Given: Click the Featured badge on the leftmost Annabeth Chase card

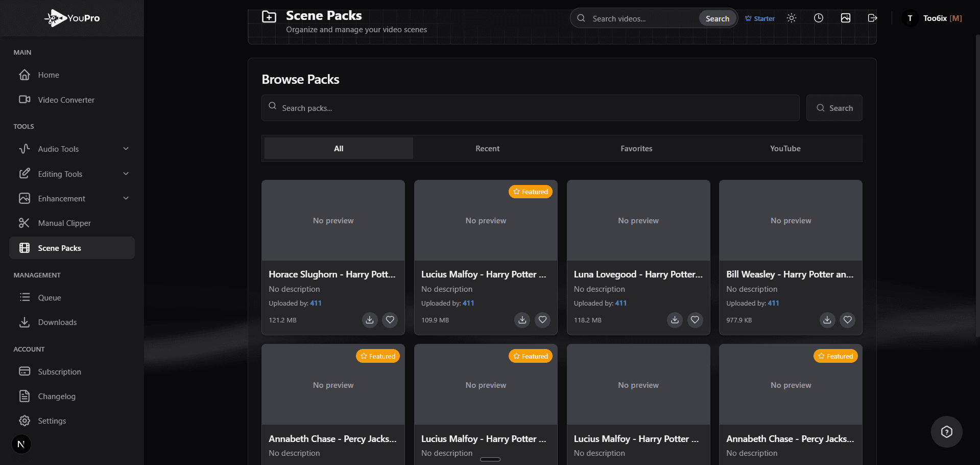Looking at the screenshot, I should click(378, 356).
